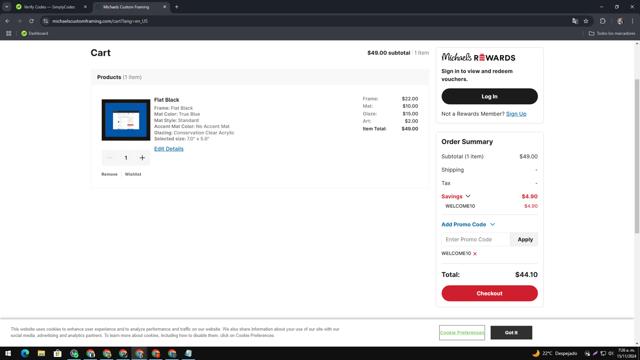Viewport: 640px width, 360px height.
Task: Click the quantity value field
Action: coord(126,158)
